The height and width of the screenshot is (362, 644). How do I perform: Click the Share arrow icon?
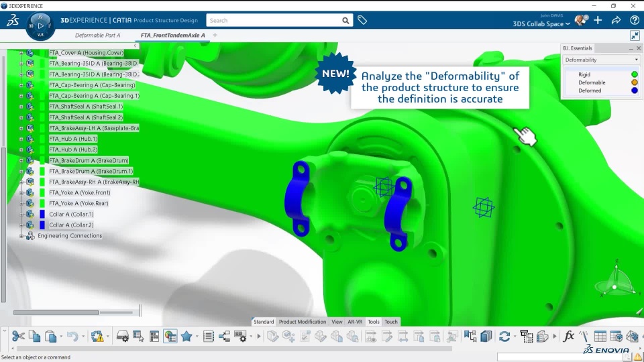point(616,20)
